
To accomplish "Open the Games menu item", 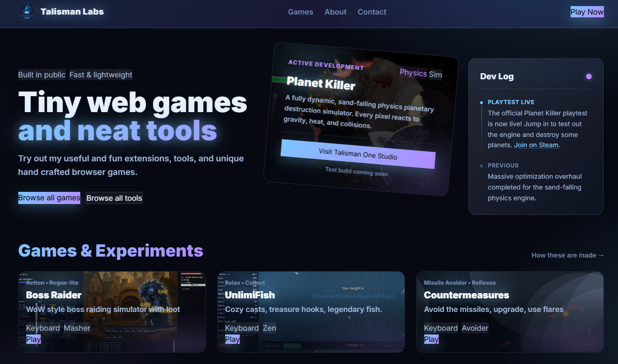I will point(300,12).
